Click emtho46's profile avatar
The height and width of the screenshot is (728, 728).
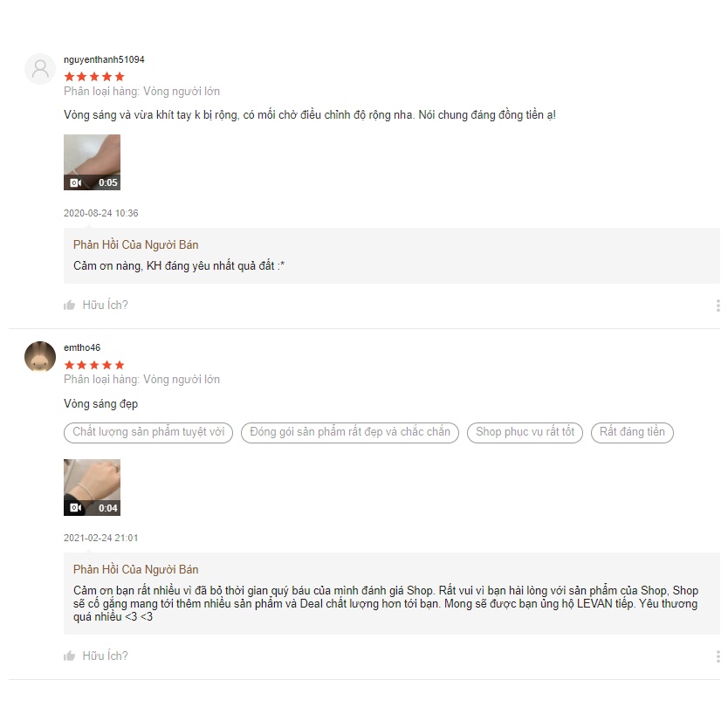(x=40, y=357)
